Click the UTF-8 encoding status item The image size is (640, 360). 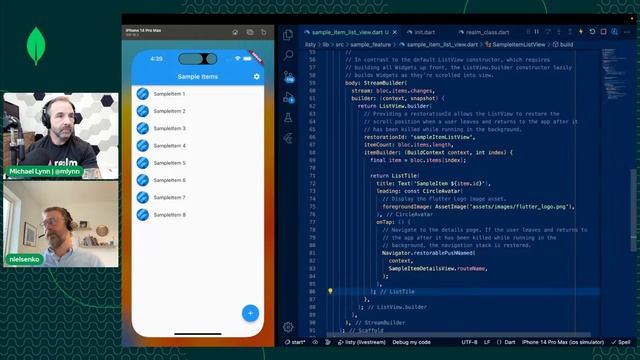(469, 342)
